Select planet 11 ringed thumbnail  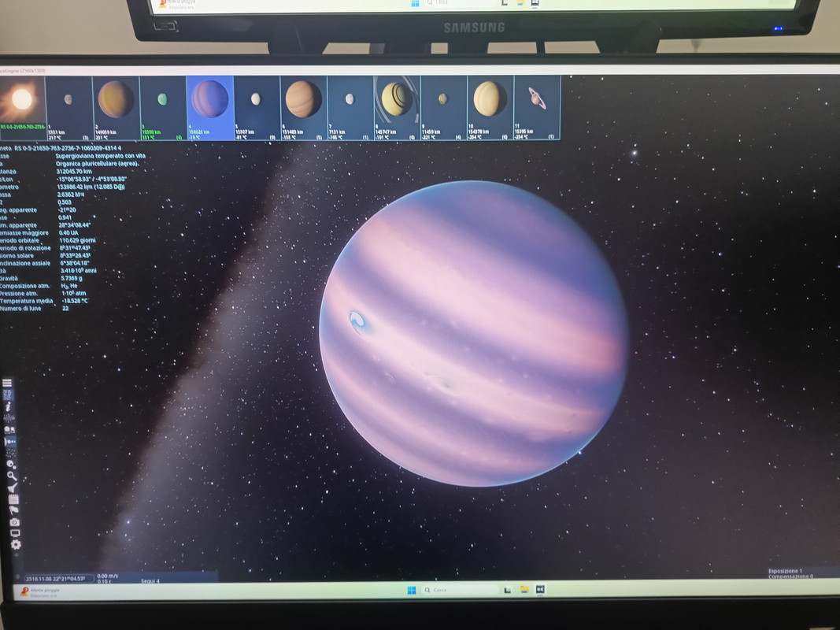click(538, 108)
